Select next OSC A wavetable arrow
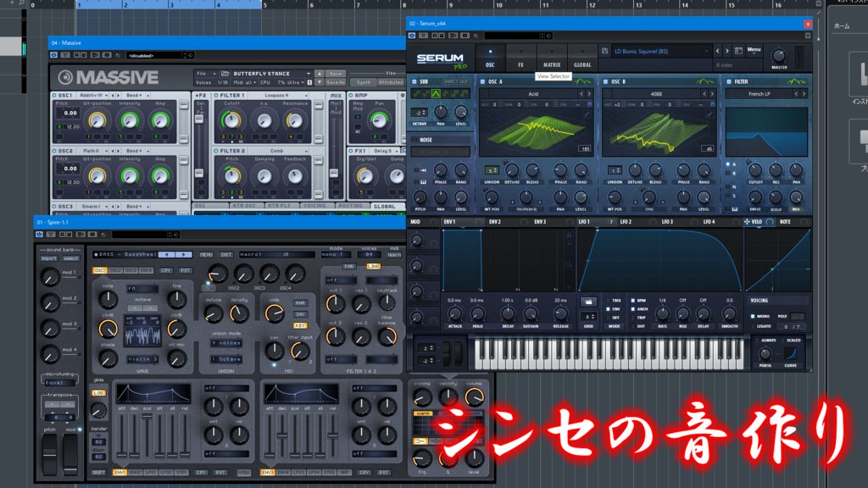Viewport: 868px width, 488px height. [589, 94]
